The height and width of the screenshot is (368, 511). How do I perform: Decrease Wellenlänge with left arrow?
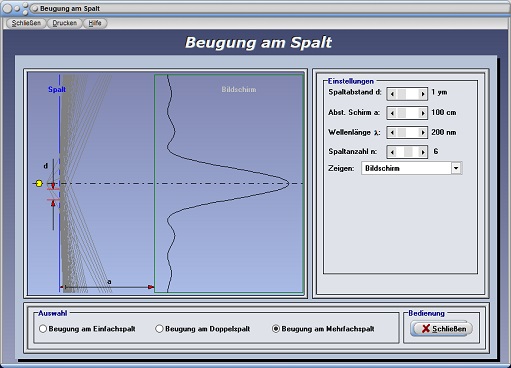392,133
